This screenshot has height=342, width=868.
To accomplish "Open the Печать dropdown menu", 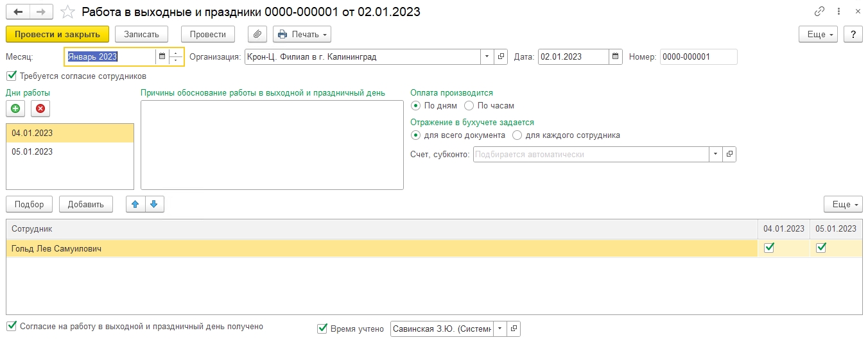I will click(x=302, y=34).
